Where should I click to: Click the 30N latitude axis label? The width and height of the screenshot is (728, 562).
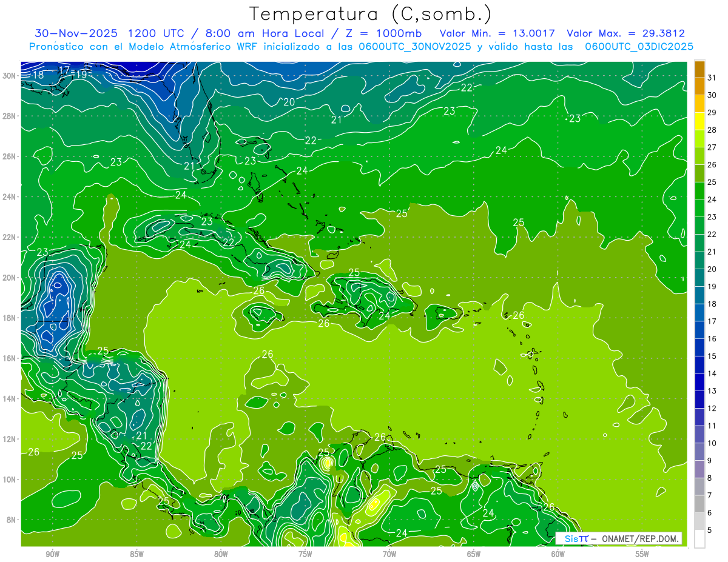coord(9,76)
